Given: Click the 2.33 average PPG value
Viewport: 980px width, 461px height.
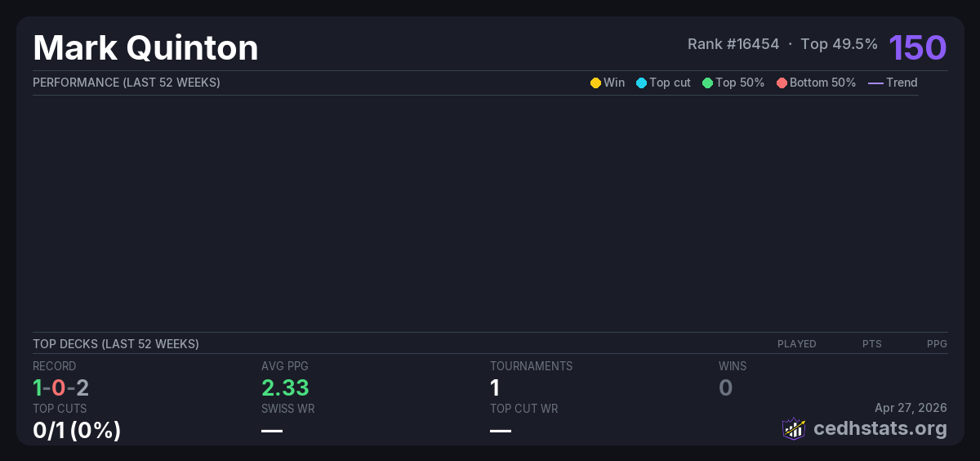Looking at the screenshot, I should coord(285,387).
